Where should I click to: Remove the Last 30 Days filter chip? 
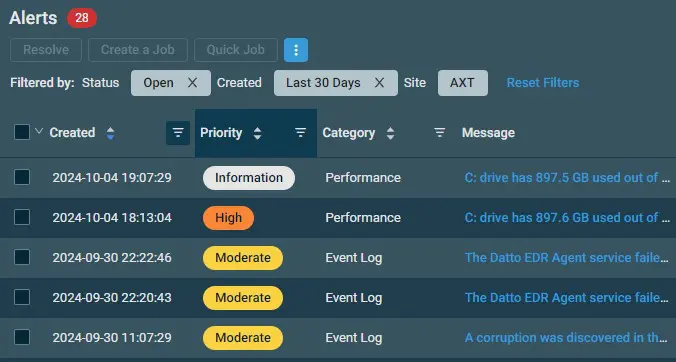tap(379, 83)
